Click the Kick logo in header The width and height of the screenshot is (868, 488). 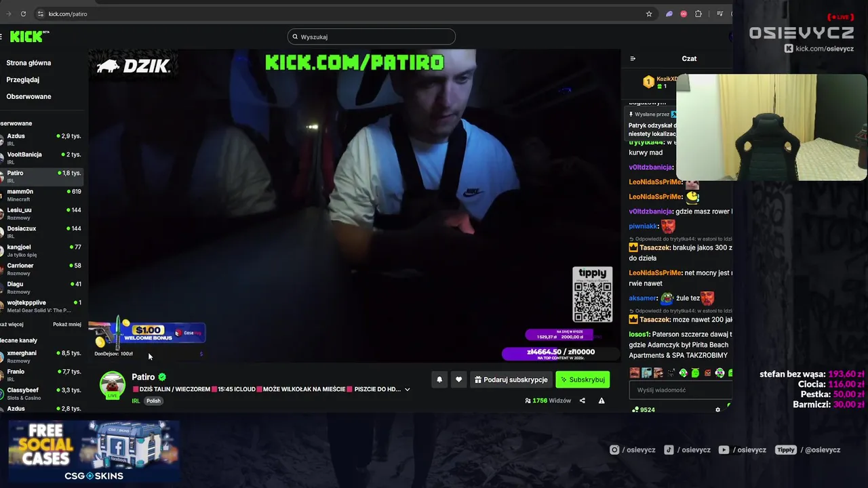(29, 37)
